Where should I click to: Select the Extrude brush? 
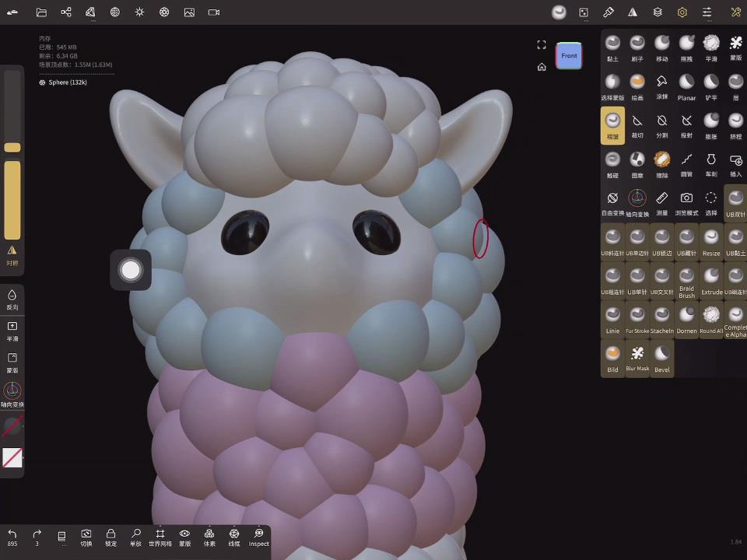click(711, 282)
